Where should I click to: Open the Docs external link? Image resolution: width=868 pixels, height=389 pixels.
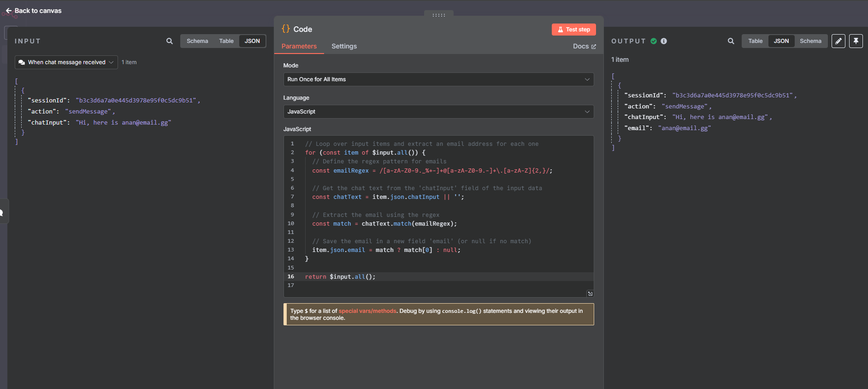tap(585, 46)
